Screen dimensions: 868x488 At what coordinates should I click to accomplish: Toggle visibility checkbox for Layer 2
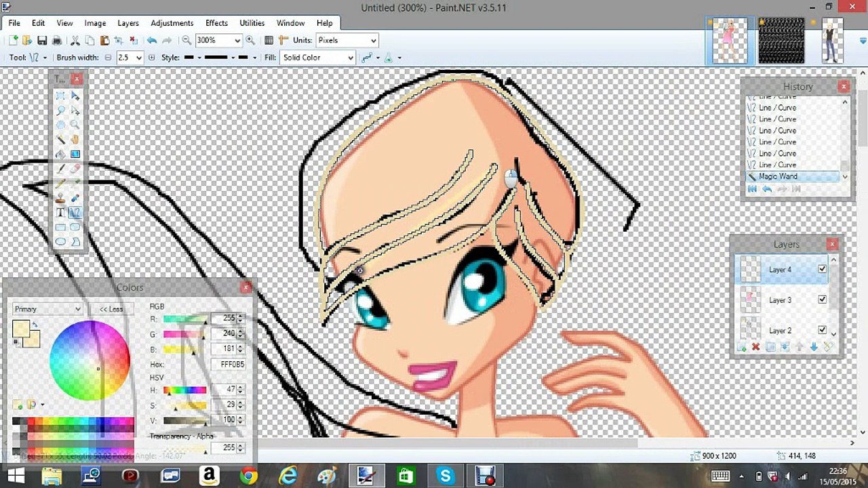coord(823,330)
